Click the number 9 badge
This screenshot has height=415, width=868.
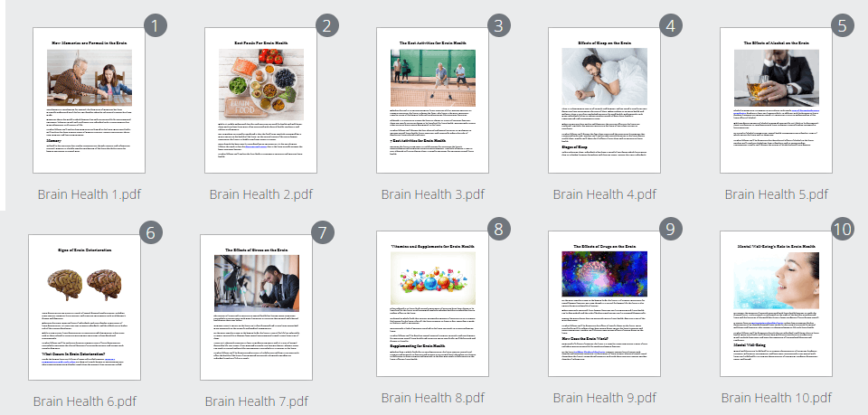670,230
